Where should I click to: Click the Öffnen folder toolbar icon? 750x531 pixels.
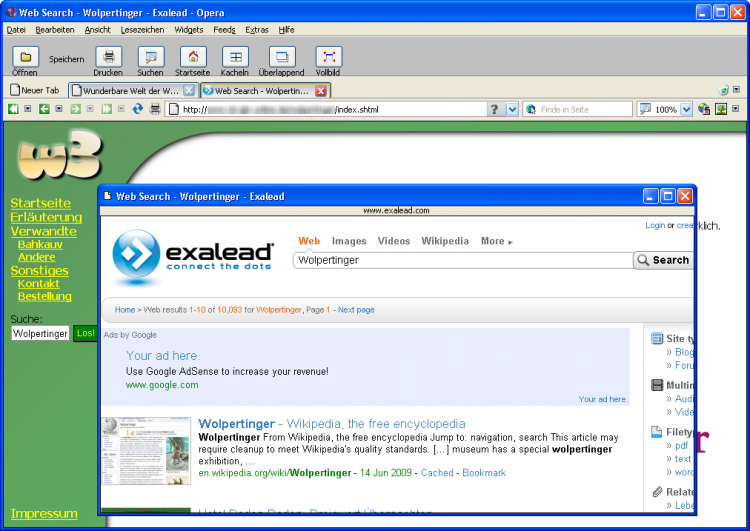coord(25,57)
